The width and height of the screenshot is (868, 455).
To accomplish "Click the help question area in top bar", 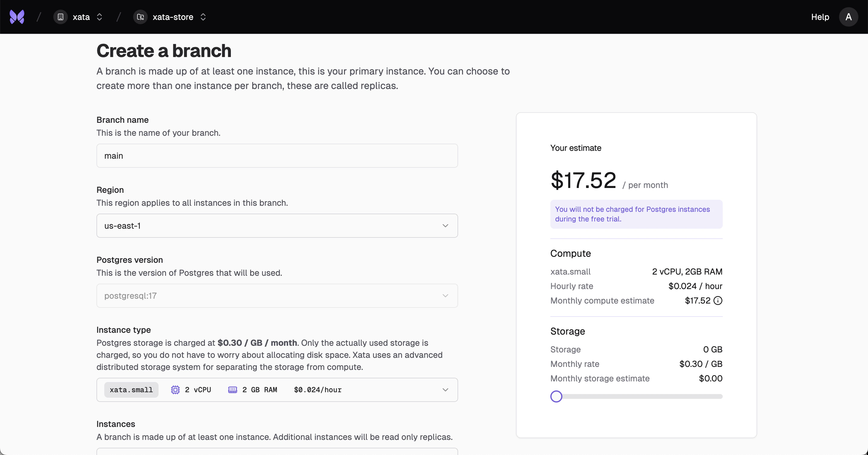I will (820, 17).
